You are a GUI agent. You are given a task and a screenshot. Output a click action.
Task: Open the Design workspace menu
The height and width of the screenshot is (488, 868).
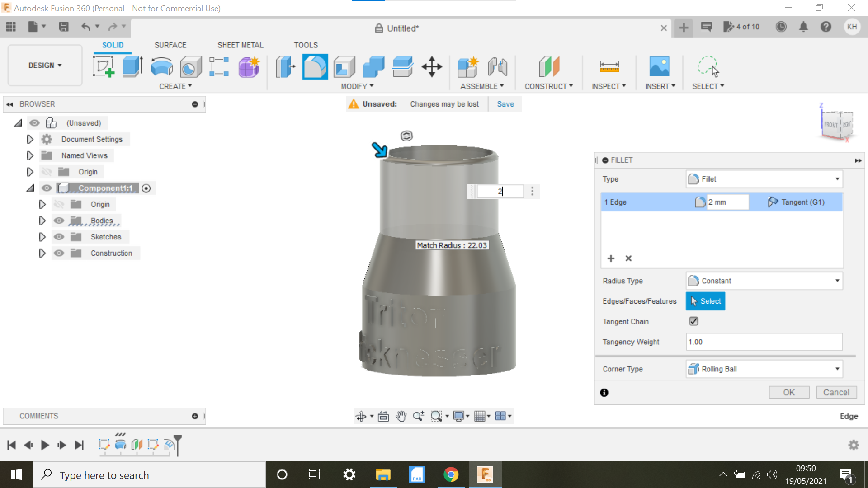point(44,65)
